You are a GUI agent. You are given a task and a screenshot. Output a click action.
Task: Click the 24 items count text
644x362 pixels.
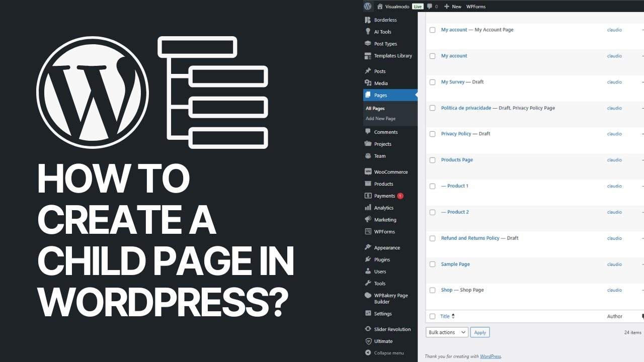632,332
